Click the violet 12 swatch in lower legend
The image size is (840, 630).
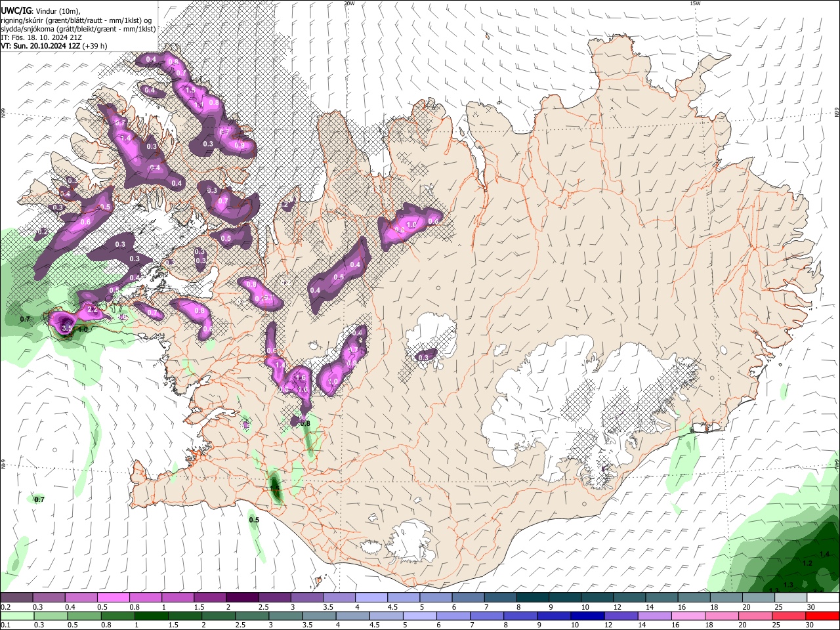[621, 616]
